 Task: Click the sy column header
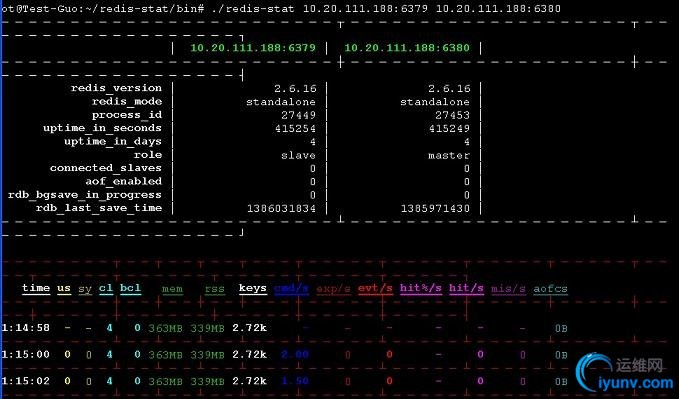point(85,289)
